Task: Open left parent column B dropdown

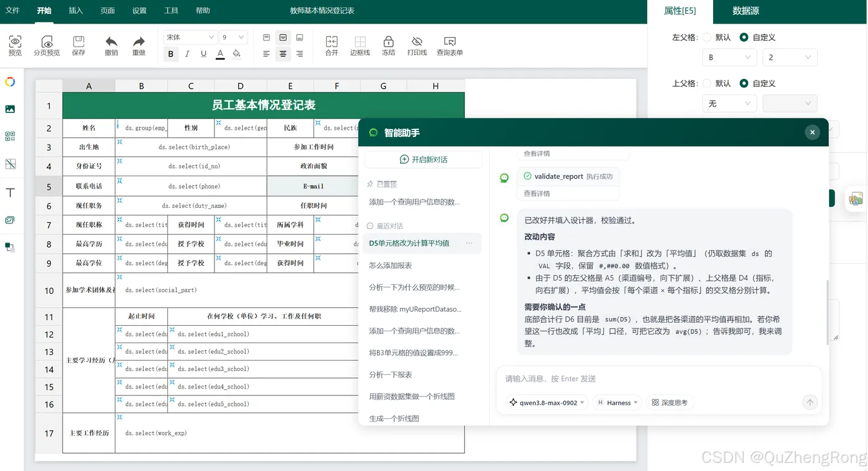Action: [730, 57]
